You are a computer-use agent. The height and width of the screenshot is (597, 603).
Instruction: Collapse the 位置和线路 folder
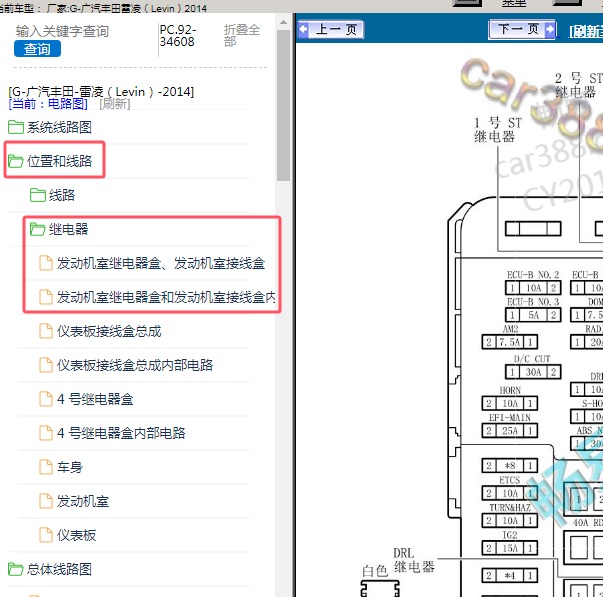[59, 161]
